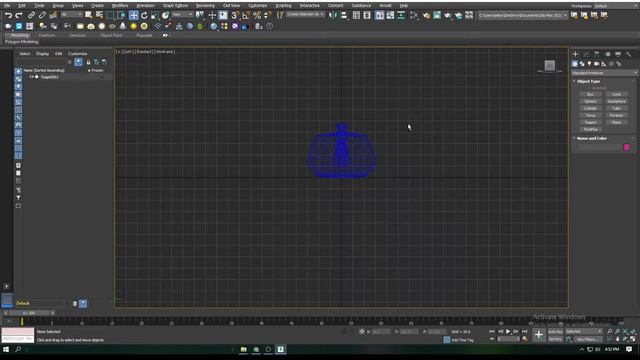Select the Cameras category icon
This screenshot has height=360, width=640.
point(597,64)
